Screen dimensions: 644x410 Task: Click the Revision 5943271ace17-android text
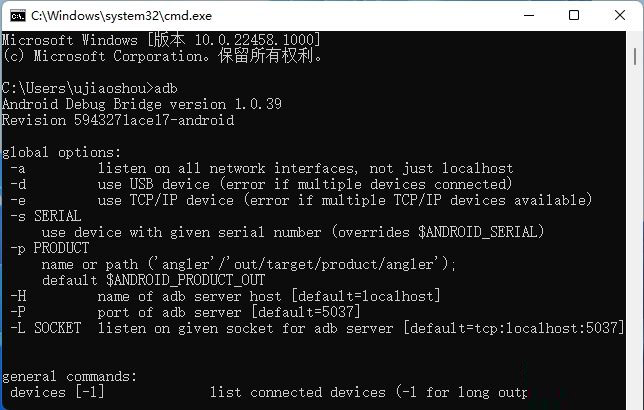[118, 120]
